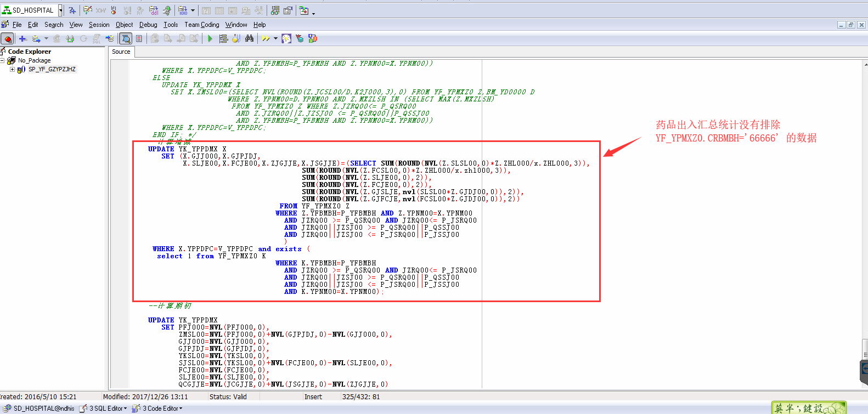Click the blue plus new-item icon
Image resolution: width=868 pixels, height=414 pixels.
click(22, 38)
